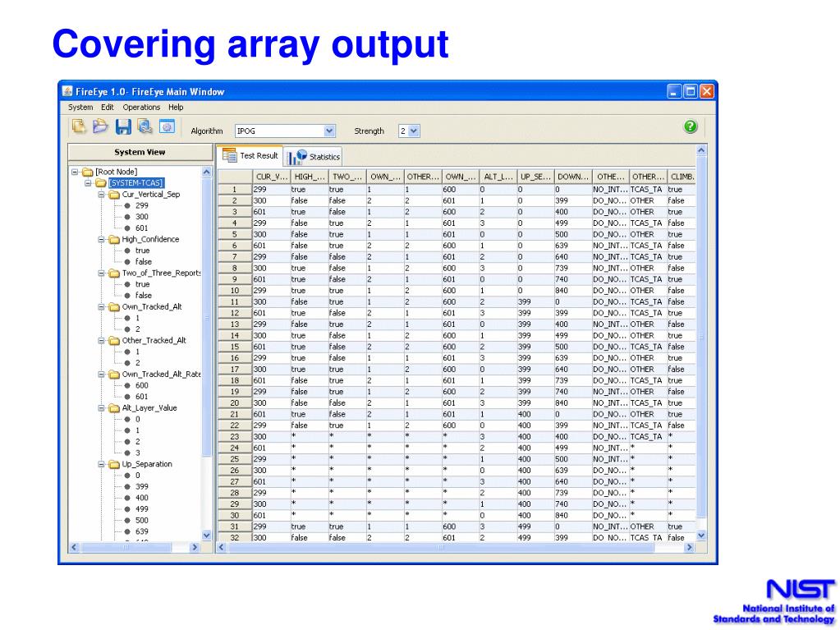Click the build test set toolbar icon
This screenshot has height=630, width=840.
tap(145, 126)
